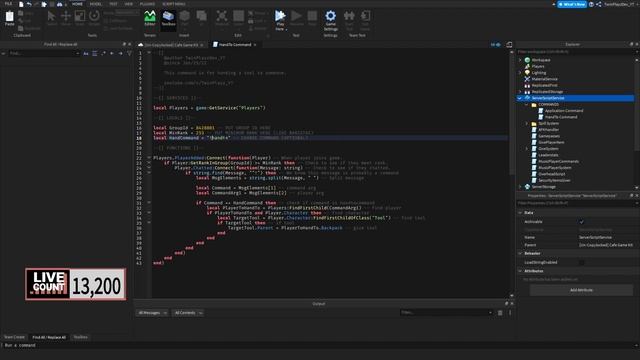This screenshot has height=360, width=640.
Task: Expand the Spill System folder
Action: point(527,123)
